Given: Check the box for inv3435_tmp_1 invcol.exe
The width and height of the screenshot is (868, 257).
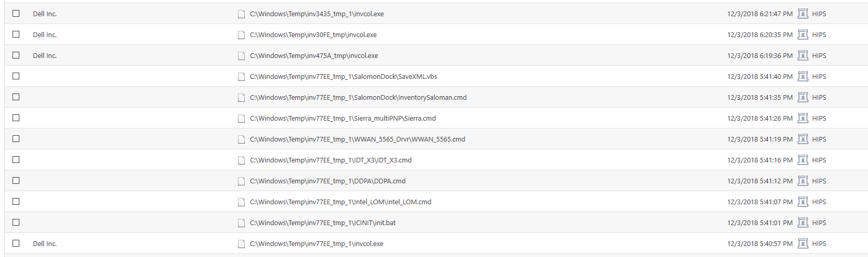Looking at the screenshot, I should click(x=16, y=14).
